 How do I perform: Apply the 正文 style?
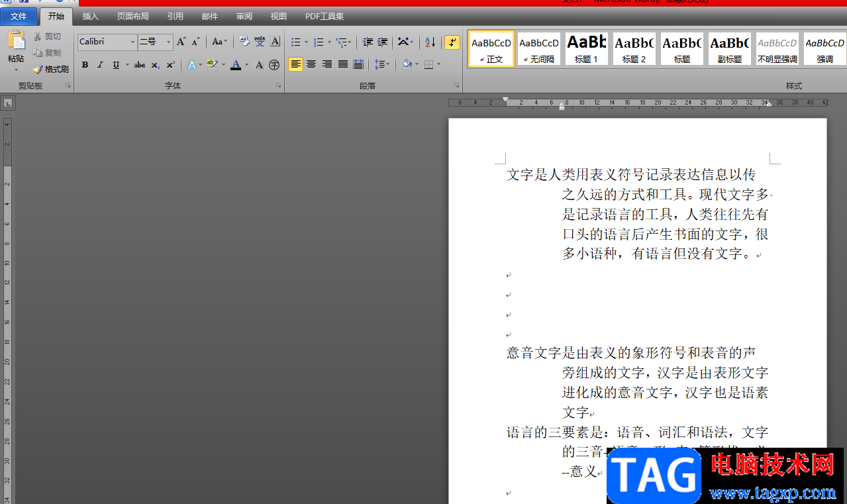point(491,49)
